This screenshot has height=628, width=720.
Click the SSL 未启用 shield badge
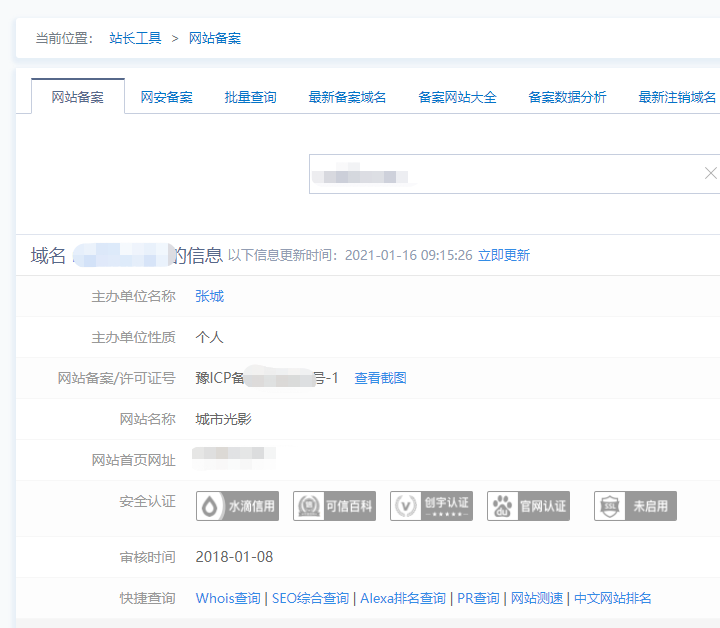pos(635,506)
